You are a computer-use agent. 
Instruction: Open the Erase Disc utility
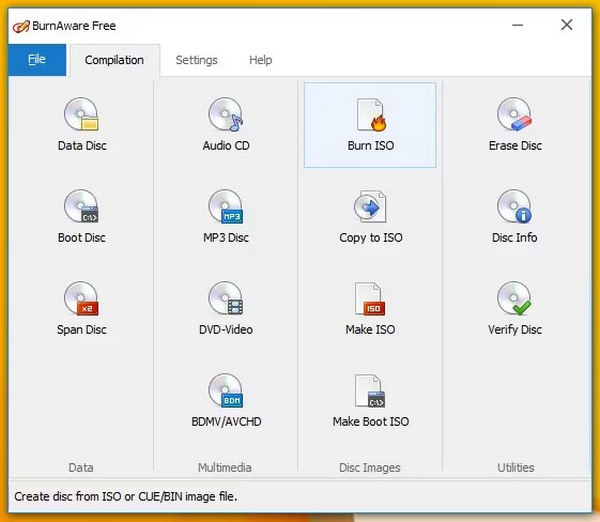(515, 124)
